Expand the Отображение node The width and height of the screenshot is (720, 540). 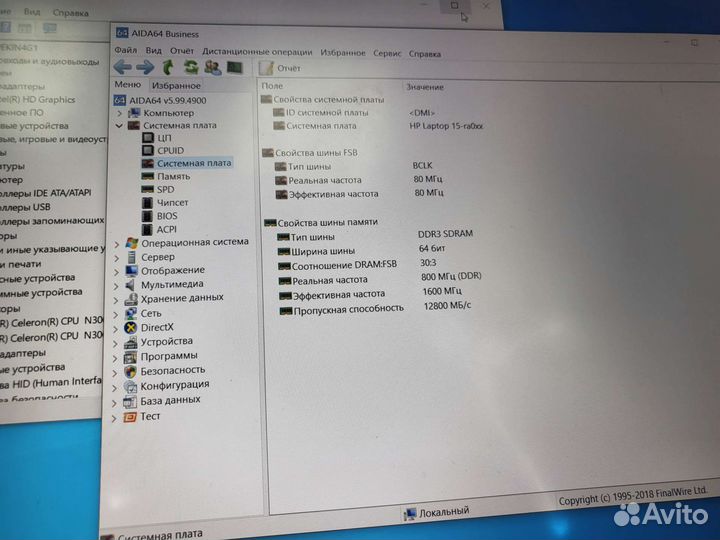(x=116, y=272)
